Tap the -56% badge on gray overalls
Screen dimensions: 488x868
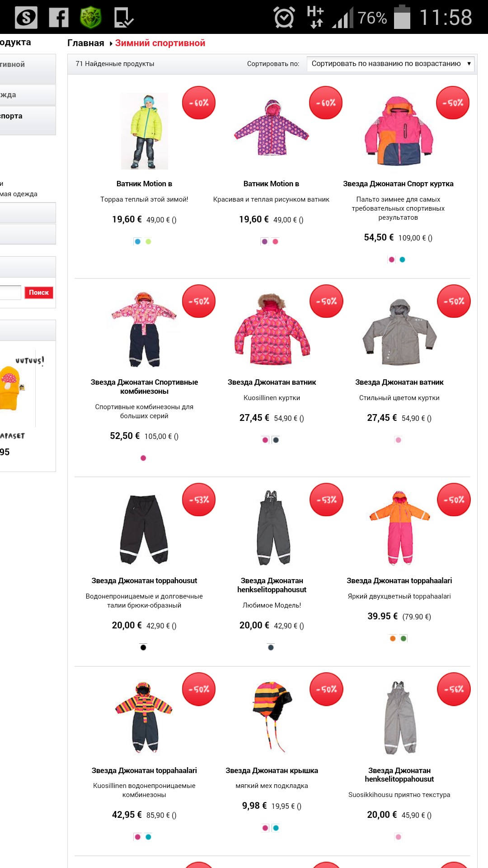[454, 689]
